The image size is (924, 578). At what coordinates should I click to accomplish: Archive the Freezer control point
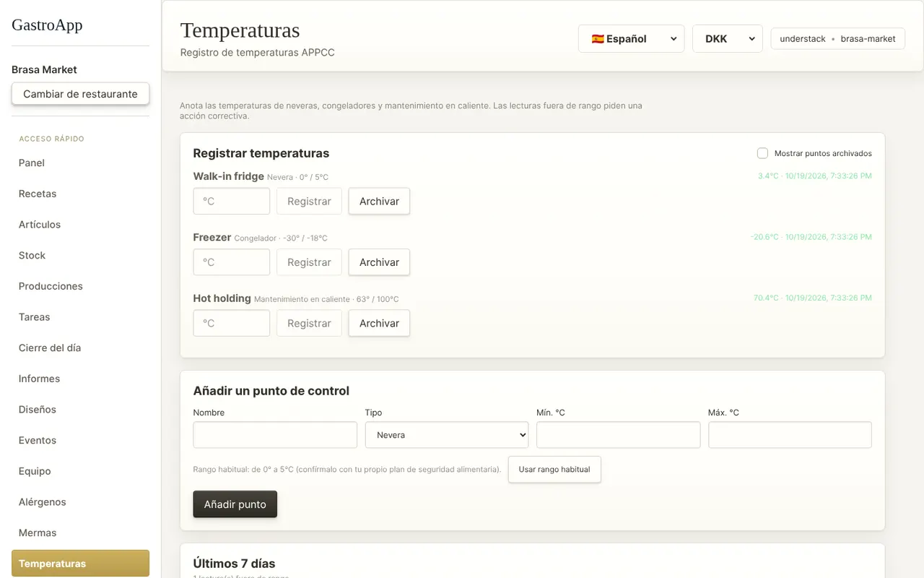379,262
